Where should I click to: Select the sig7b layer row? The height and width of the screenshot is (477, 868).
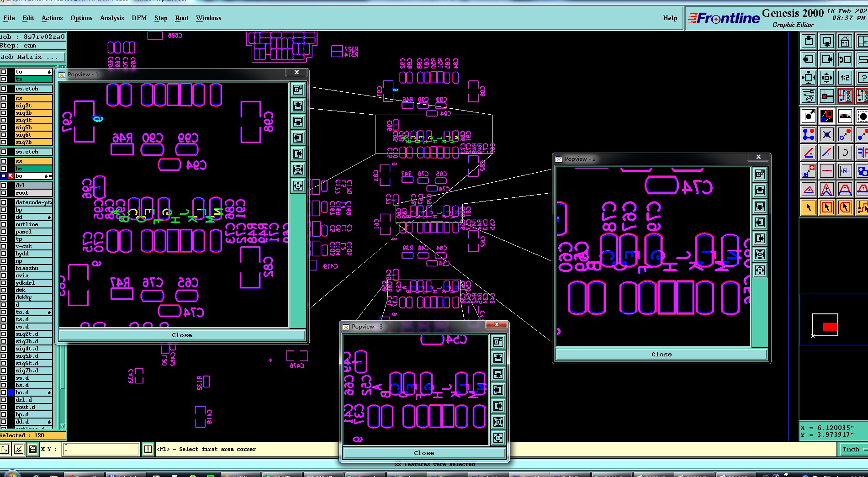pos(33,142)
